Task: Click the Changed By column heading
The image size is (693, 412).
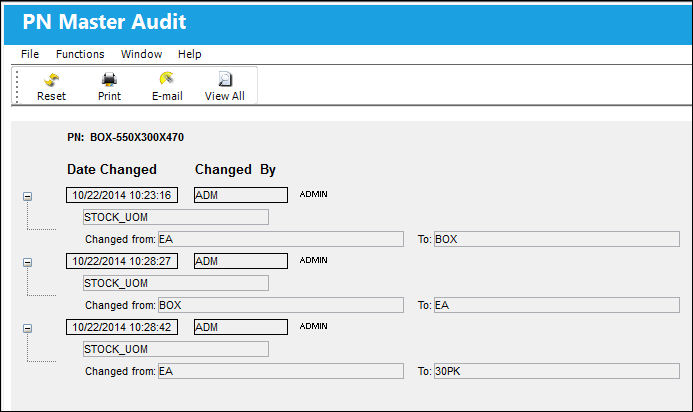Action: pyautogui.click(x=235, y=169)
